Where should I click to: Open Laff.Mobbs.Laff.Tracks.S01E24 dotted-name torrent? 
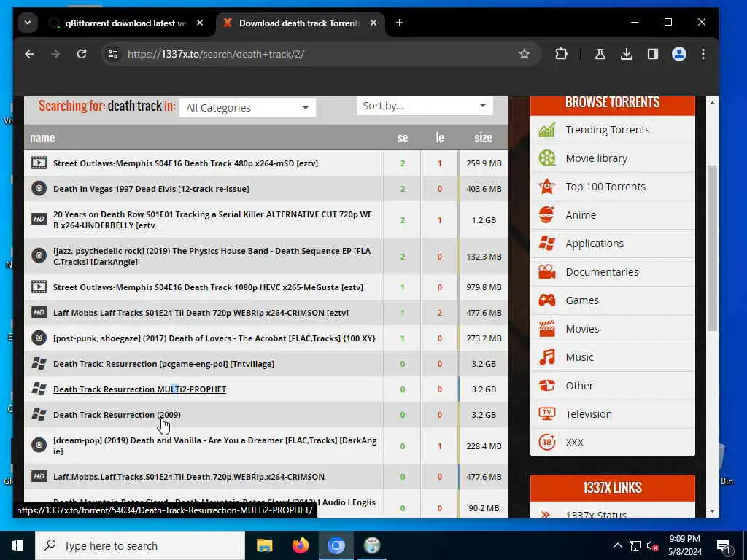(x=189, y=477)
